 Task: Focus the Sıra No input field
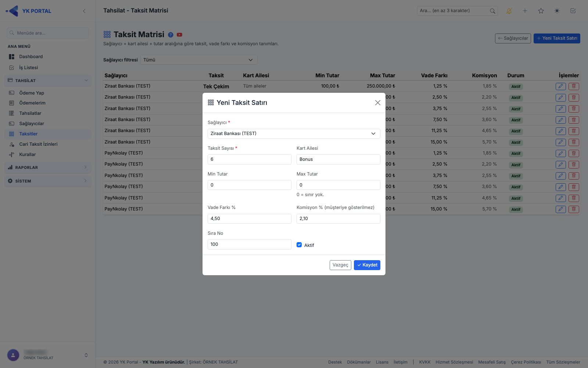point(249,244)
